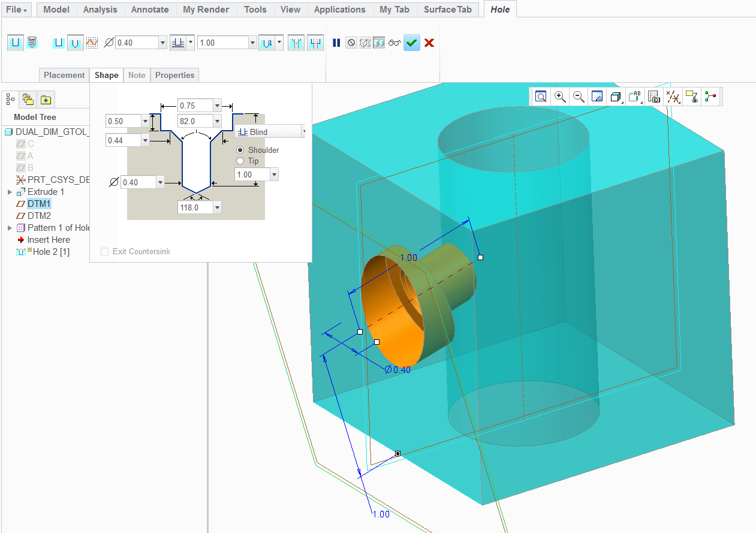Switch to the Placement tab
Screen dimensions: 756x533
coord(64,75)
